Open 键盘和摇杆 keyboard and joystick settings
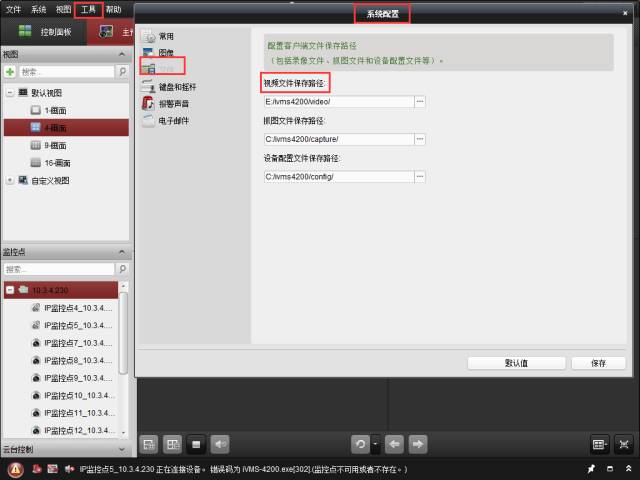The width and height of the screenshot is (640, 480). pos(177,87)
